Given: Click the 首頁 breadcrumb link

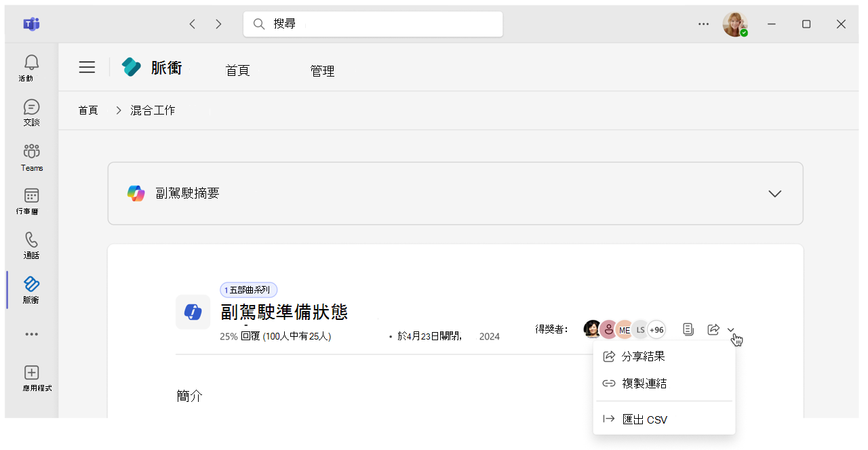Looking at the screenshot, I should coord(88,110).
